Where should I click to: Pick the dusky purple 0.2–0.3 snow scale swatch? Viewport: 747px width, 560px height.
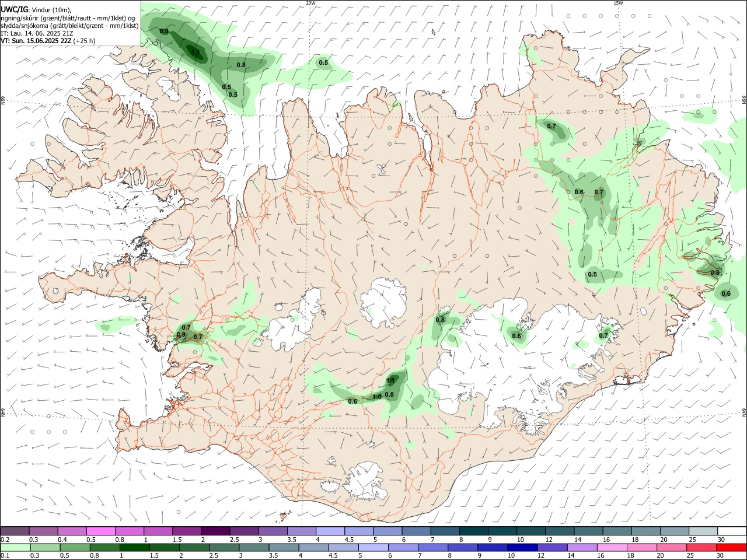click(x=15, y=531)
